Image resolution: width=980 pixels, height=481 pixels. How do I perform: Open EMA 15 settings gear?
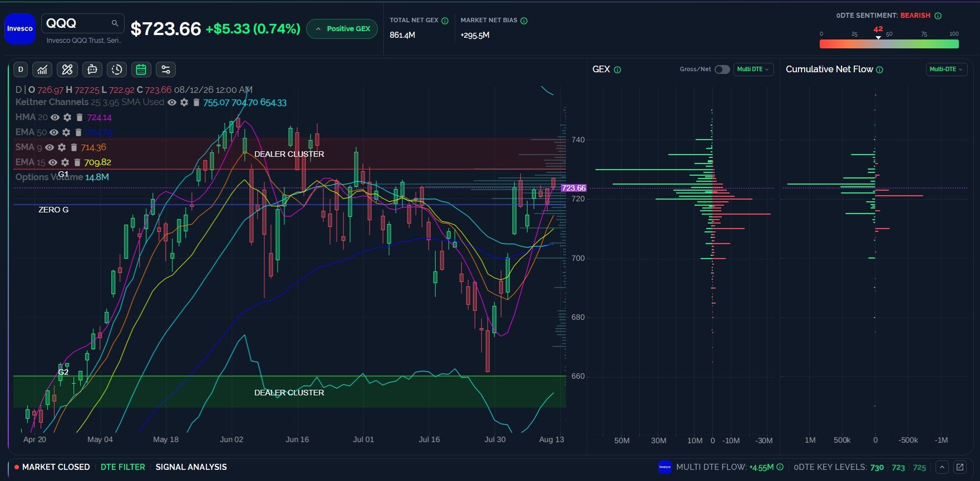[65, 162]
